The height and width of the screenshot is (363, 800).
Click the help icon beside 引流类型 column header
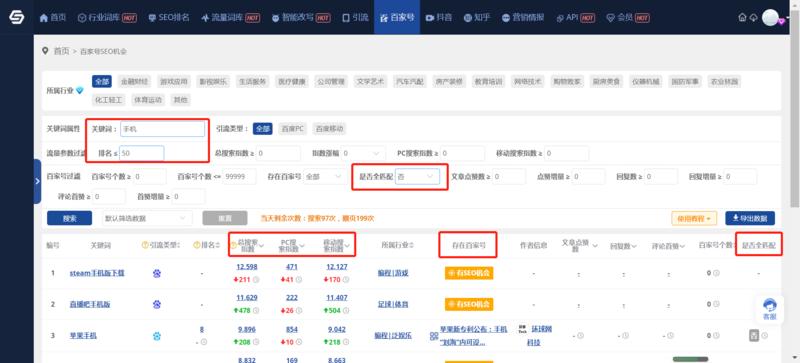(x=145, y=246)
